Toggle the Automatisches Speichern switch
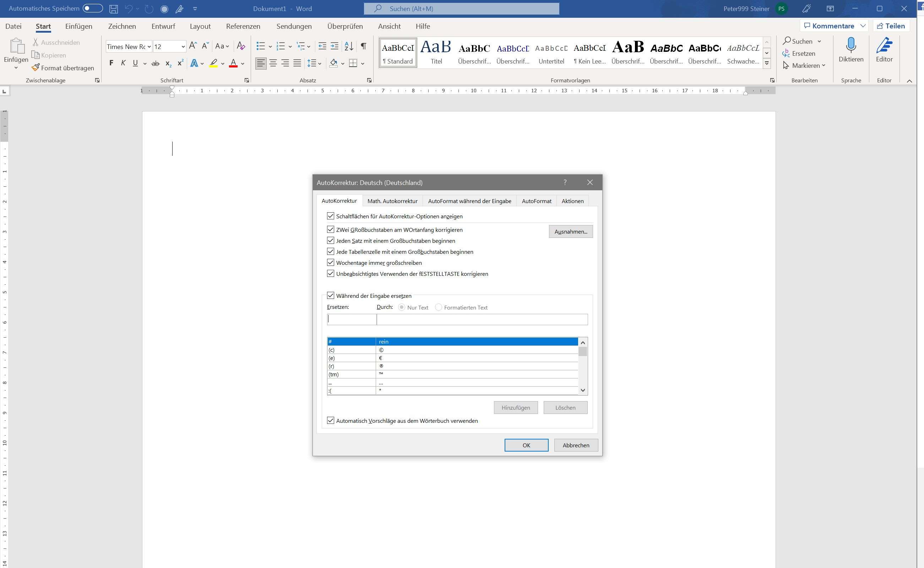This screenshot has height=568, width=924. coord(92,8)
